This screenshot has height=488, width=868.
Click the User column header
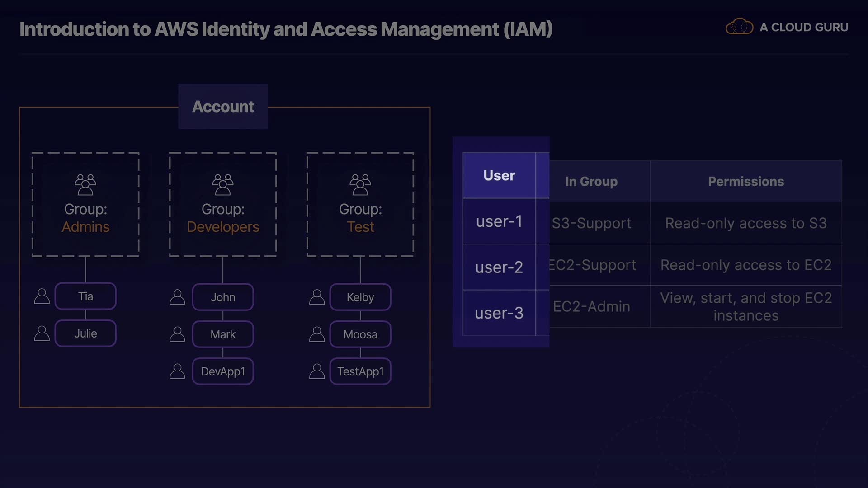[x=499, y=175]
